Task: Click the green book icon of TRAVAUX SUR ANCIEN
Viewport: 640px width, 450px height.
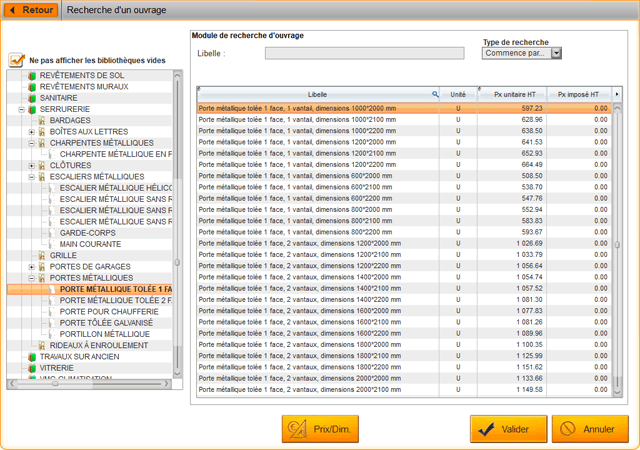Action: pos(32,357)
